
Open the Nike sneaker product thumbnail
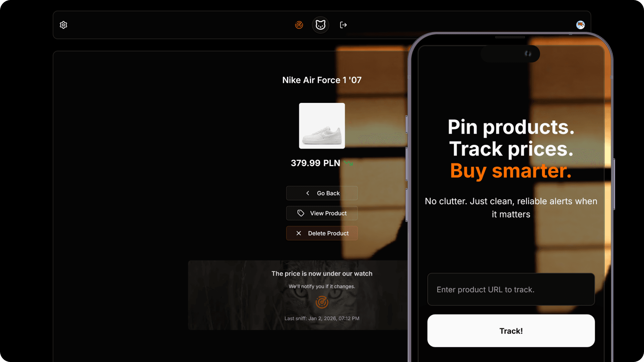pyautogui.click(x=322, y=126)
